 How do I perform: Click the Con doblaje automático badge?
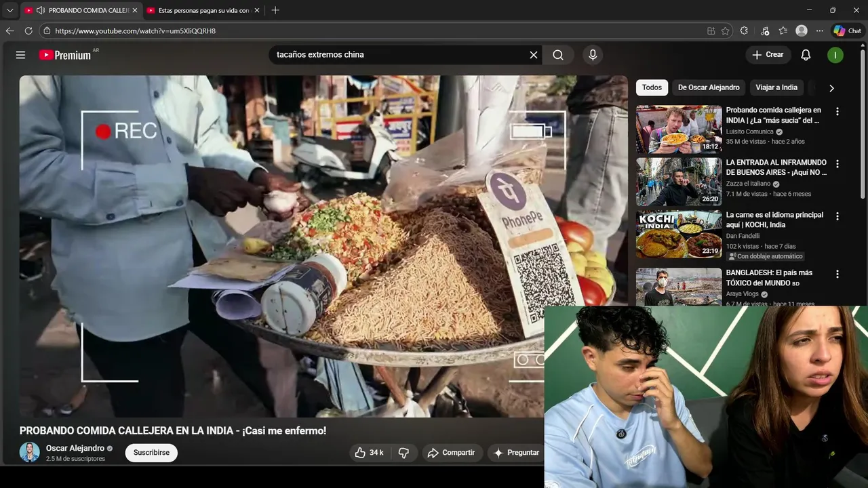pyautogui.click(x=766, y=256)
